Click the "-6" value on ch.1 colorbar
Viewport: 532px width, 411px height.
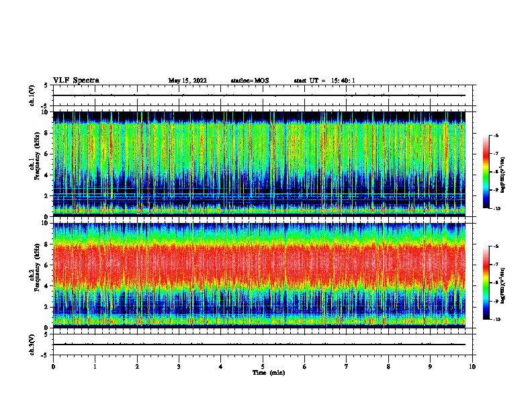click(496, 136)
